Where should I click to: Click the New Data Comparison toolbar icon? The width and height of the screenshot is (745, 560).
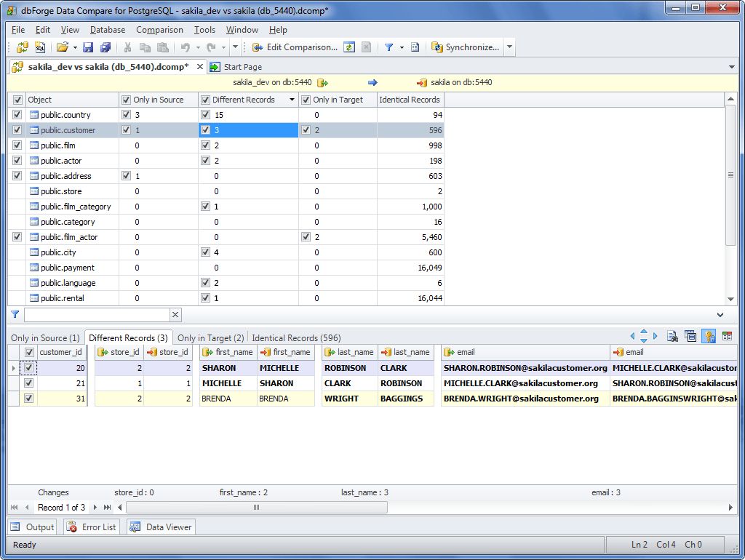point(23,47)
